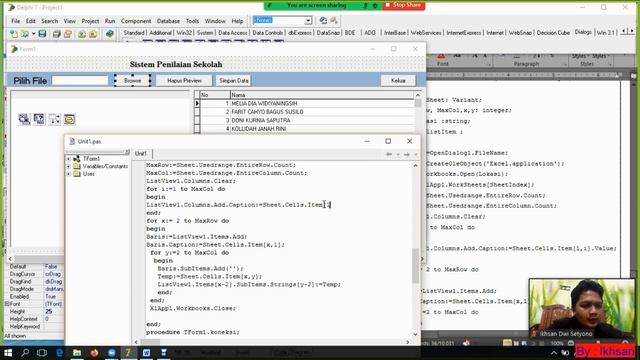The height and width of the screenshot is (360, 640).
Task: Click the Nama column header in grid
Action: pyautogui.click(x=322, y=95)
